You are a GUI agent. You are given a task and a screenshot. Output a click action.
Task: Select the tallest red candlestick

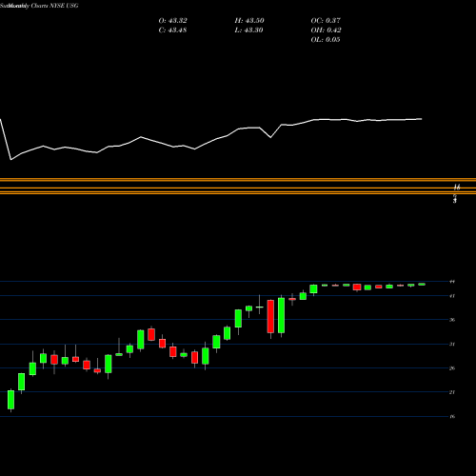[x=270, y=316]
